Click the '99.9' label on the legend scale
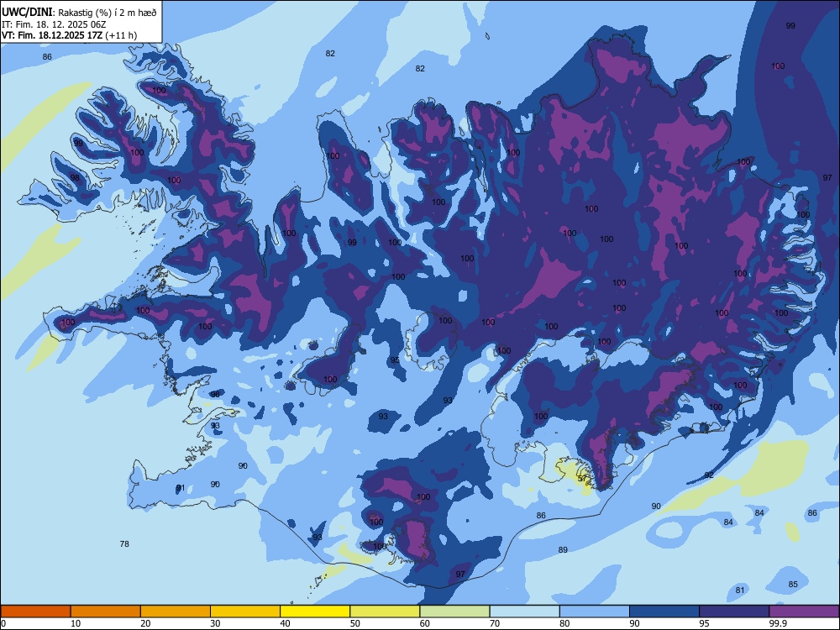The image size is (840, 630). 778,623
